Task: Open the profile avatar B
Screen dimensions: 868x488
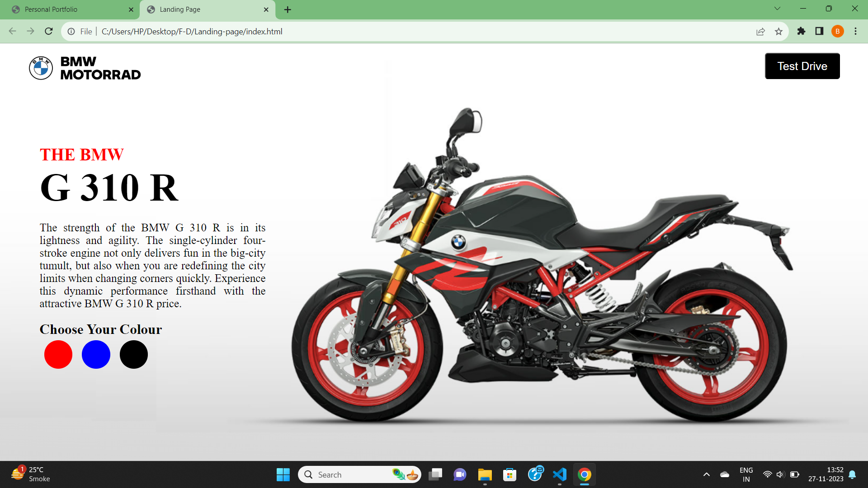Action: [837, 31]
